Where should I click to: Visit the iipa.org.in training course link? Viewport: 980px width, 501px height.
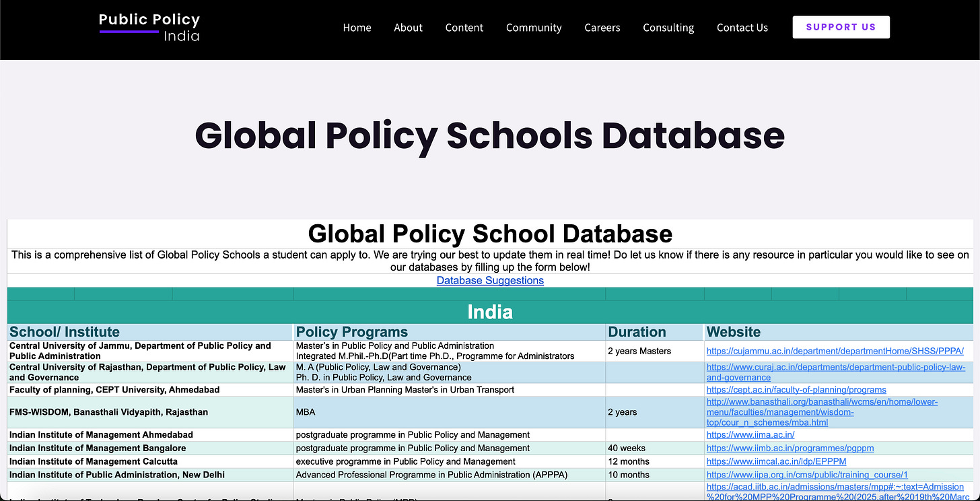tap(807, 475)
